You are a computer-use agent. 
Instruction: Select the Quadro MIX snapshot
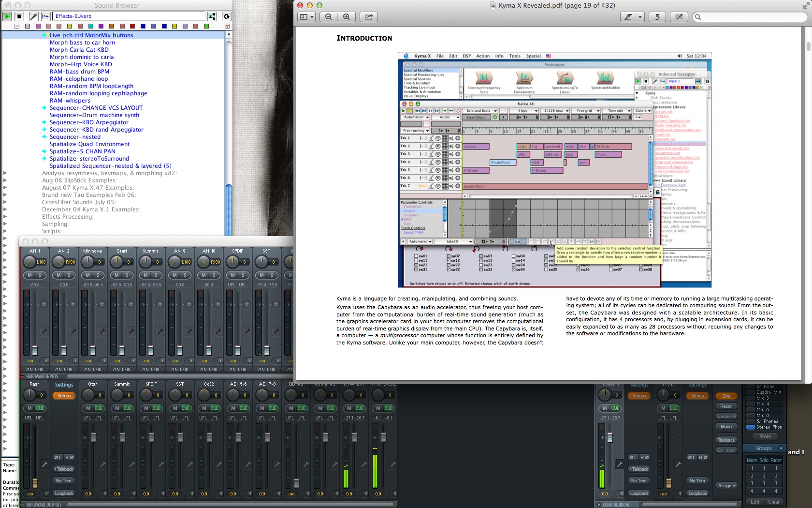(x=765, y=392)
